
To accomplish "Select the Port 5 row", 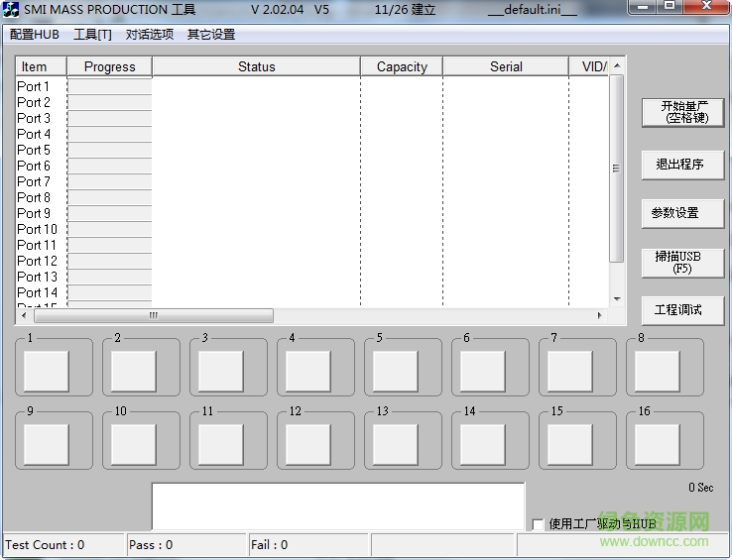I will pyautogui.click(x=312, y=151).
